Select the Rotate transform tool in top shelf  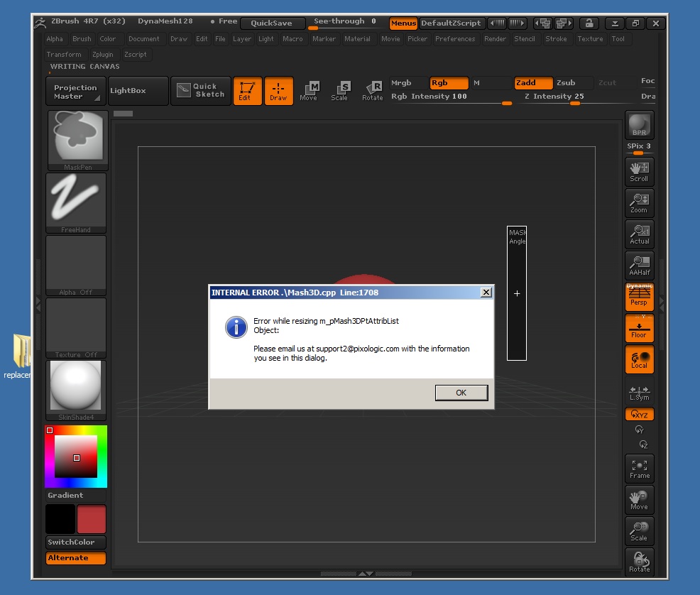click(x=372, y=91)
